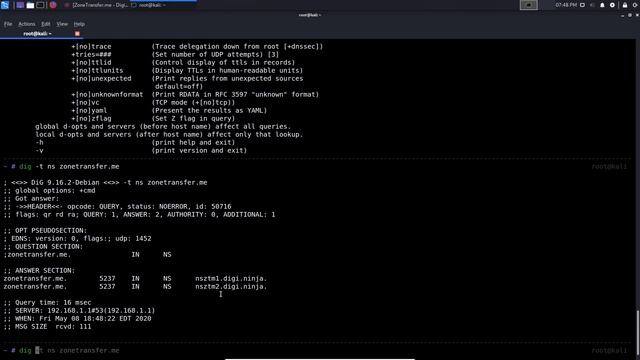Open the View menu
This screenshot has width=640, height=360.
[62, 24]
